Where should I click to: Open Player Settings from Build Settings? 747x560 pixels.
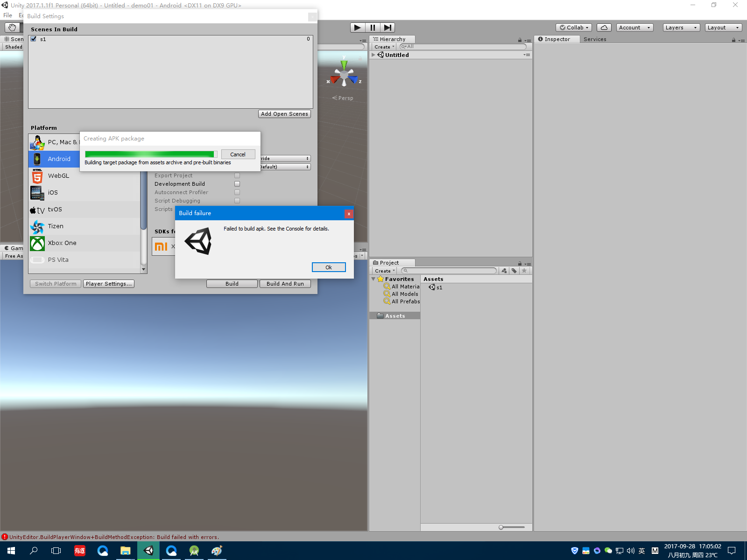click(109, 284)
